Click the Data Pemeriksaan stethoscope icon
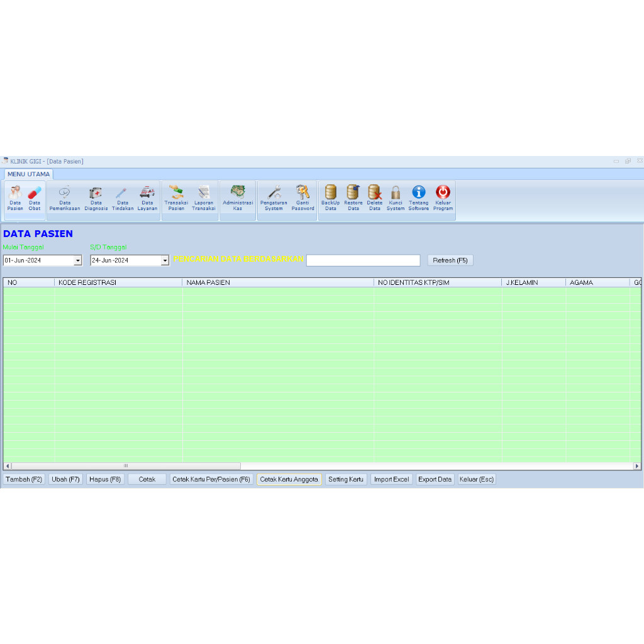The height and width of the screenshot is (644, 644). click(64, 193)
